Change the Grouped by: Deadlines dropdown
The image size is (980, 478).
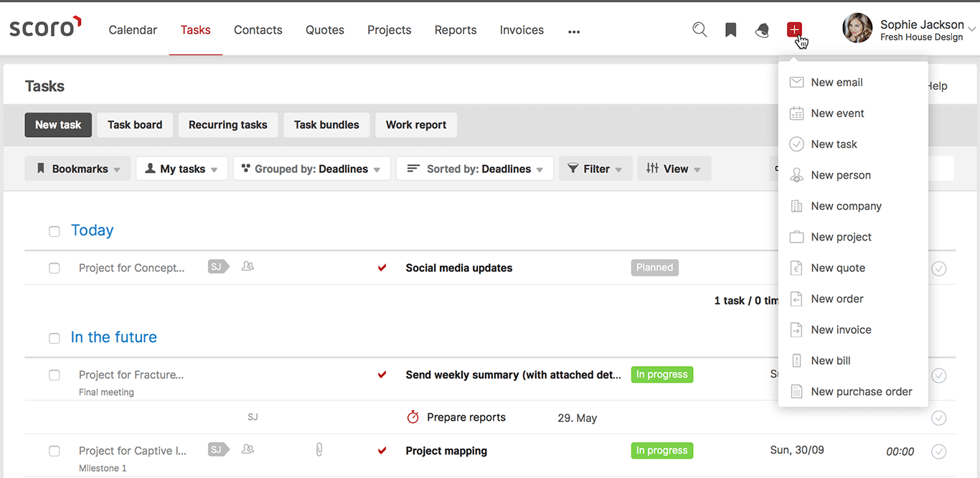(x=311, y=169)
